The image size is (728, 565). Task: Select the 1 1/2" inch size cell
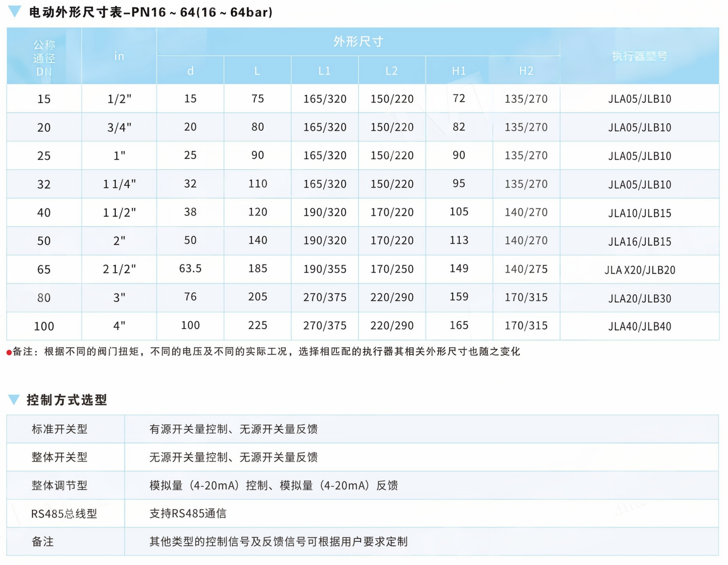coord(119,212)
